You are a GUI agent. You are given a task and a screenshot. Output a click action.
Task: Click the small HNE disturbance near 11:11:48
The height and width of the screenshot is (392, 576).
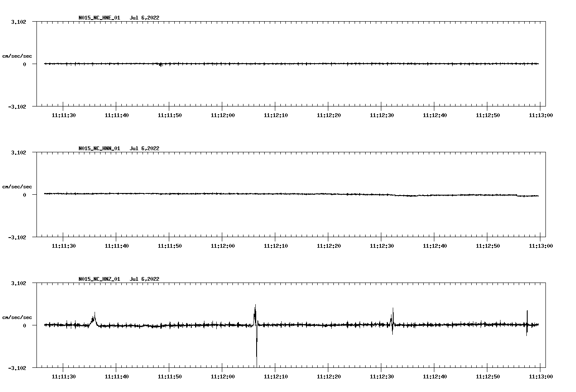tap(160, 64)
